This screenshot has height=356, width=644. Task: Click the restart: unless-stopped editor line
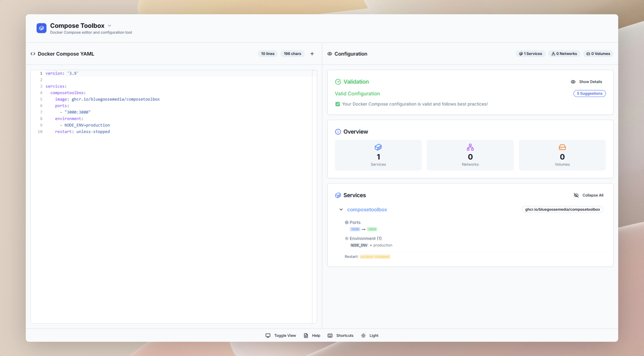click(83, 132)
